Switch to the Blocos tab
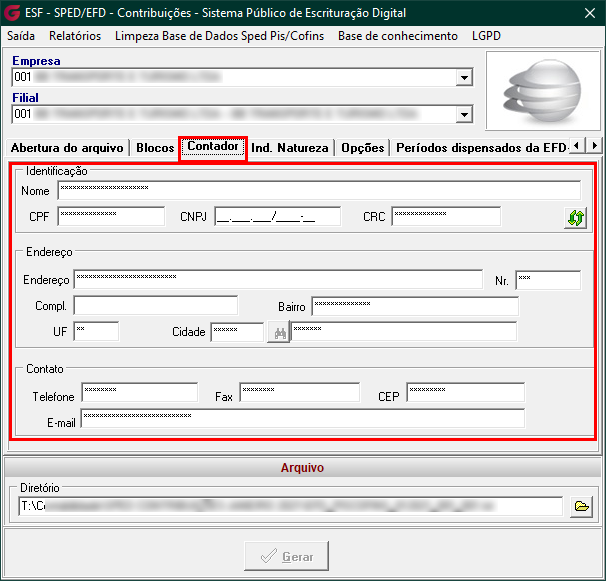This screenshot has height=581, width=606. pos(155,148)
